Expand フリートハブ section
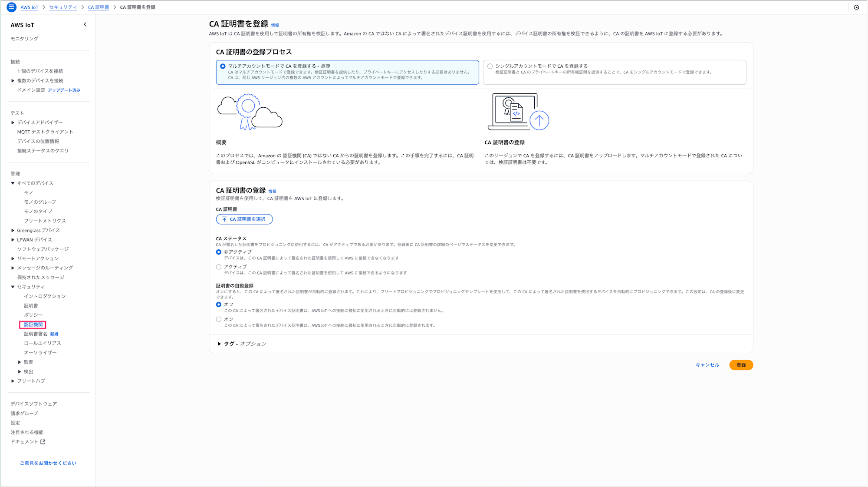The image size is (868, 487). pos(13,381)
